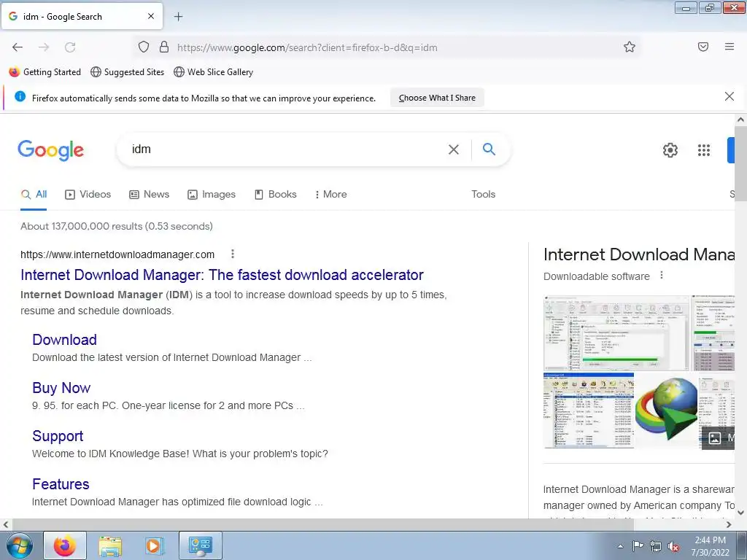Open the Download sitelink

pyautogui.click(x=64, y=340)
